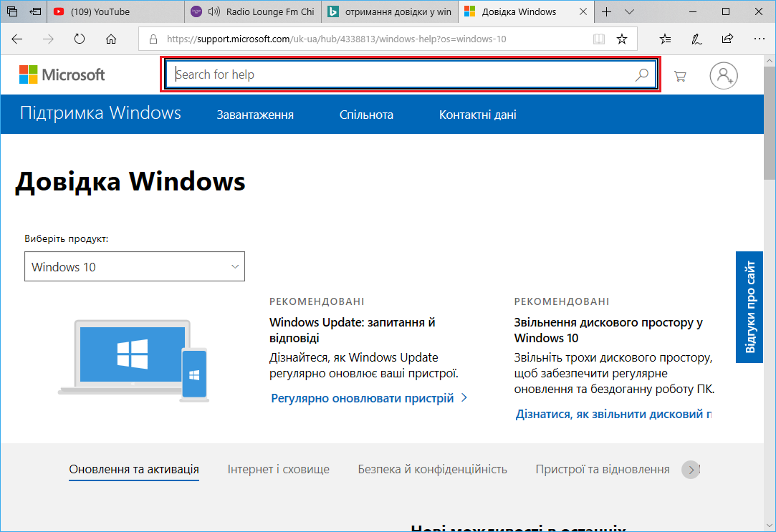This screenshot has width=776, height=532.
Task: Show the tabs you've set aside icon
Action: (x=12, y=11)
